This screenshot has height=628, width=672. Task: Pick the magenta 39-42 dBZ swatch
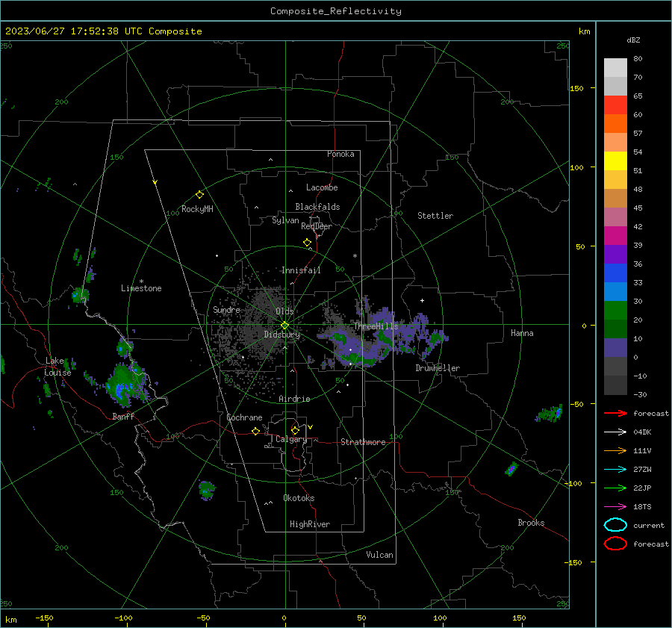point(615,236)
